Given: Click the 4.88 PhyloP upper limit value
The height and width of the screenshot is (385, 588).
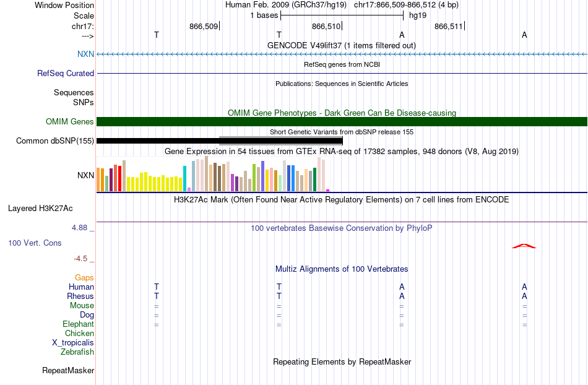Looking at the screenshot, I should [x=79, y=228].
